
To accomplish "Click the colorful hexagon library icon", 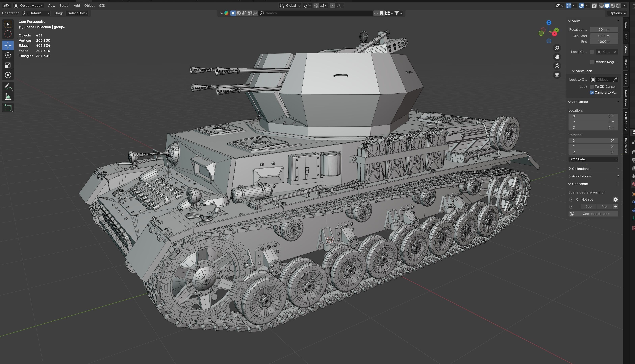I will tap(226, 13).
